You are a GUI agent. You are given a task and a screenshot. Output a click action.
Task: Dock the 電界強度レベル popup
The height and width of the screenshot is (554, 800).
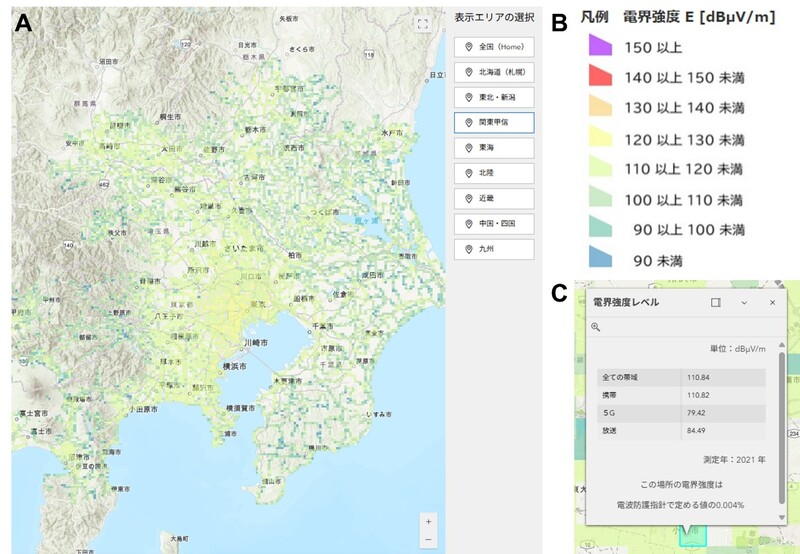pos(715,302)
